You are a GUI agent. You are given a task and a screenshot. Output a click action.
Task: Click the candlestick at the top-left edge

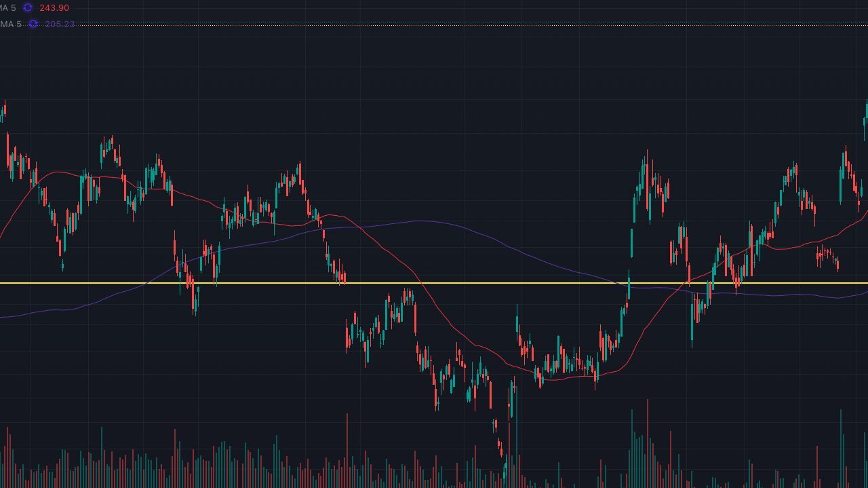(x=5, y=109)
